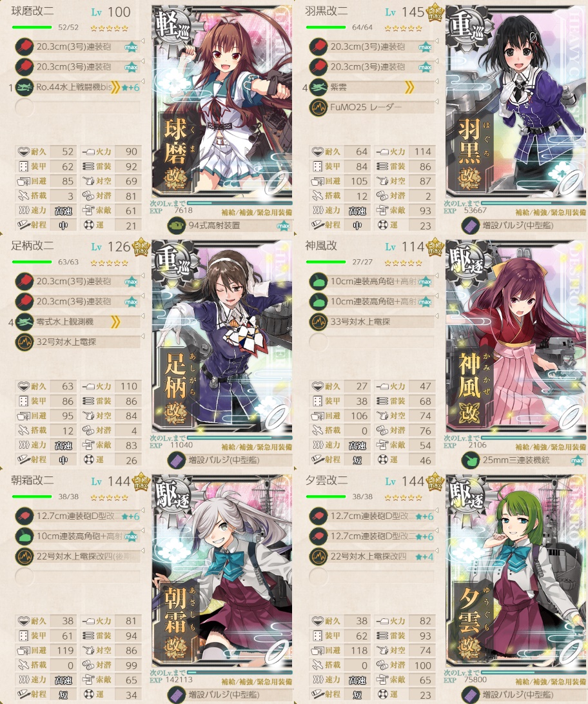The height and width of the screenshot is (704, 588).
Task: Click the 25mm三連装機銃 icon on Kamikaze
Action: [x=471, y=460]
